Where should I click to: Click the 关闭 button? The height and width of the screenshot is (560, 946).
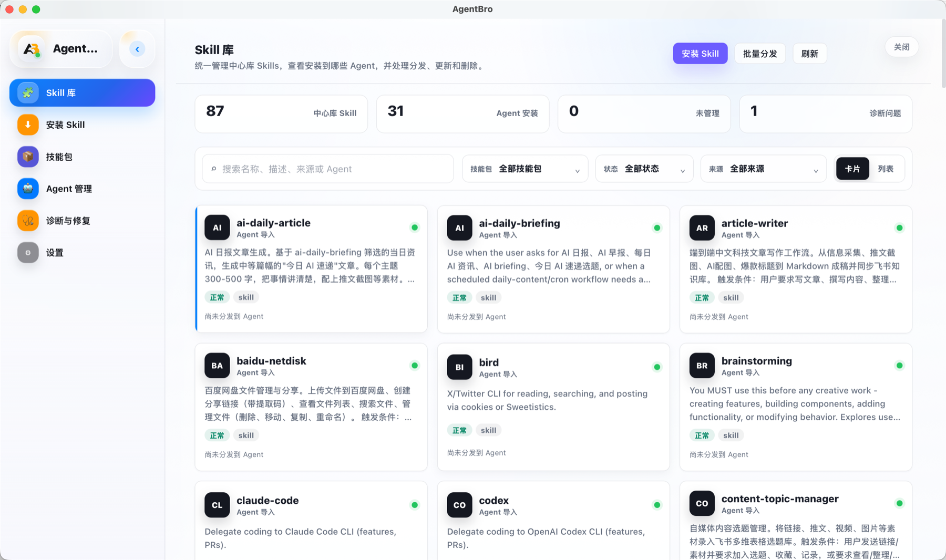902,47
